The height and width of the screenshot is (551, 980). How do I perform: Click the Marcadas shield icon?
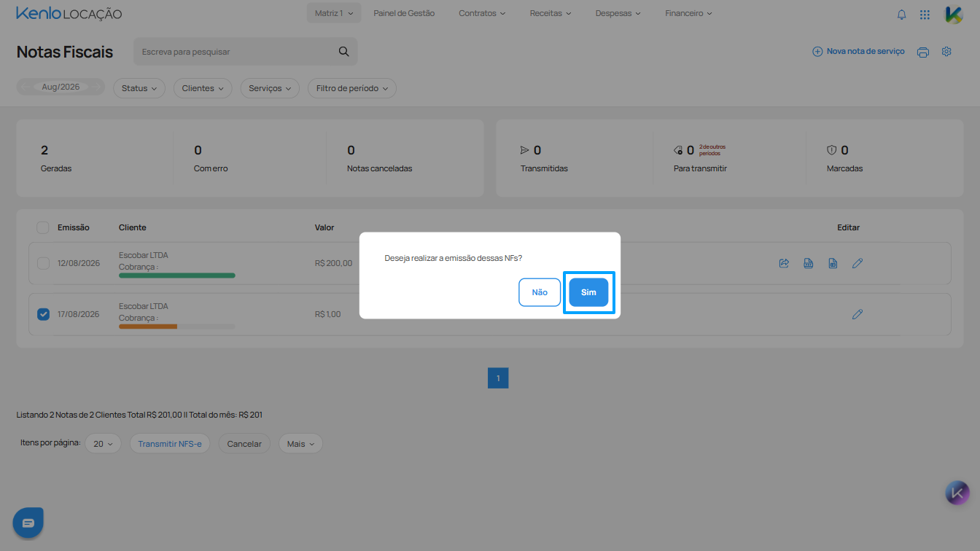tap(831, 150)
